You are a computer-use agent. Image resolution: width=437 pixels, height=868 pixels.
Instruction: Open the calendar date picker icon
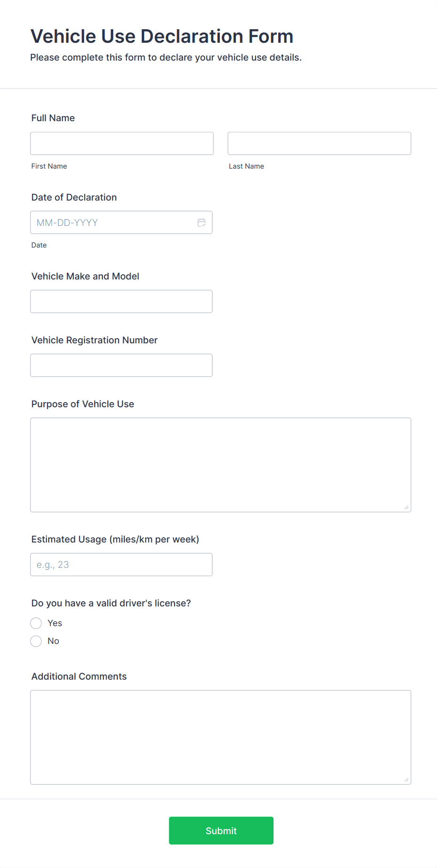(x=202, y=222)
